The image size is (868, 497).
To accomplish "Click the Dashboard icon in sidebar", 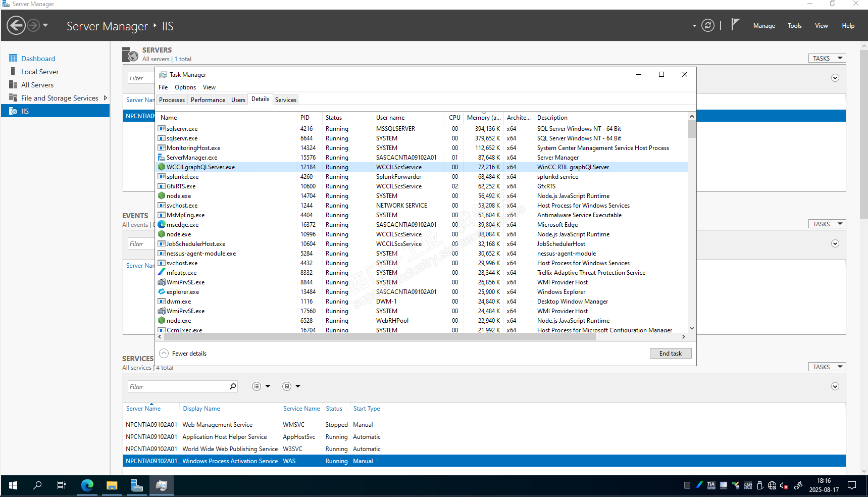I will pyautogui.click(x=13, y=59).
